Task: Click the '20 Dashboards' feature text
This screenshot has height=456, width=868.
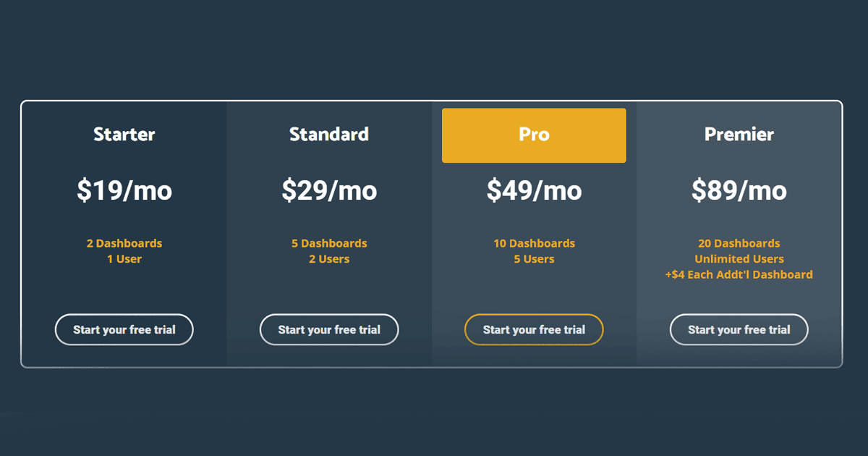Action: 739,243
